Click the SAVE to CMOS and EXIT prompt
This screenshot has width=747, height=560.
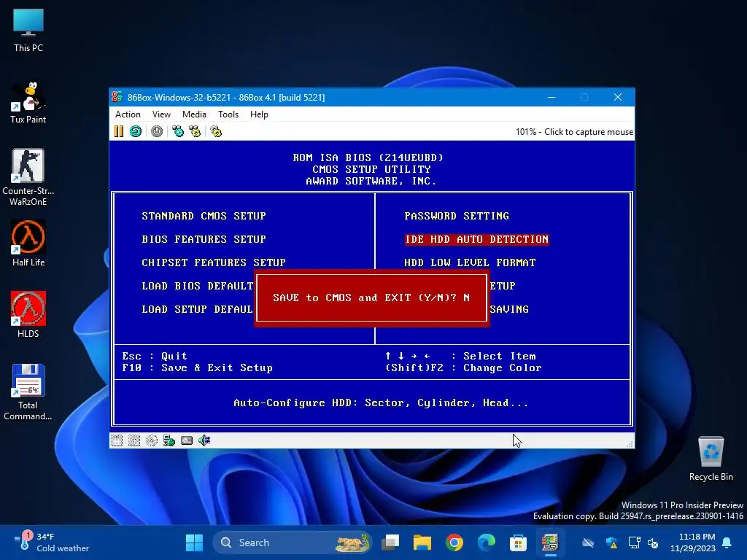click(x=371, y=297)
